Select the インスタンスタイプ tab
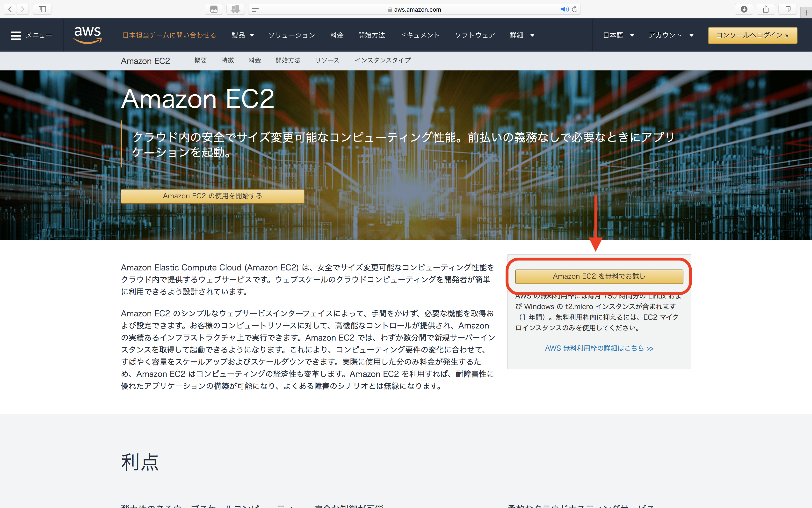Image resolution: width=812 pixels, height=508 pixels. pyautogui.click(x=383, y=60)
